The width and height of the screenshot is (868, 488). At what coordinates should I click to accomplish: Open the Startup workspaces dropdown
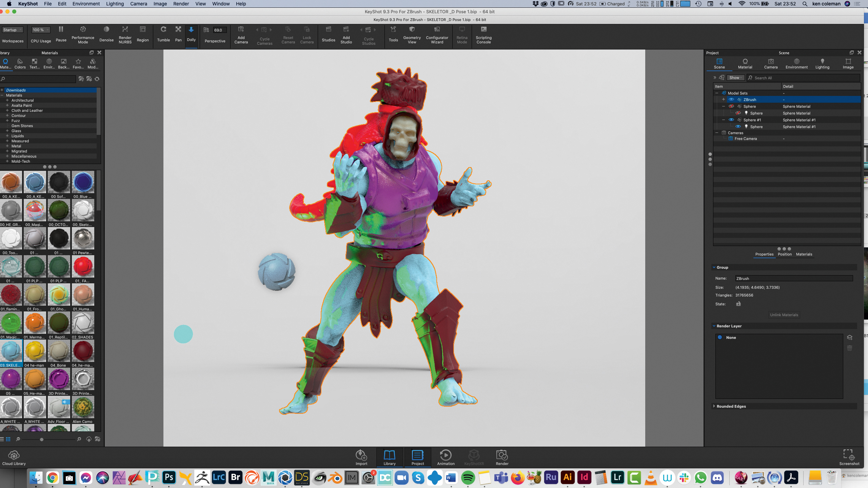(13, 30)
